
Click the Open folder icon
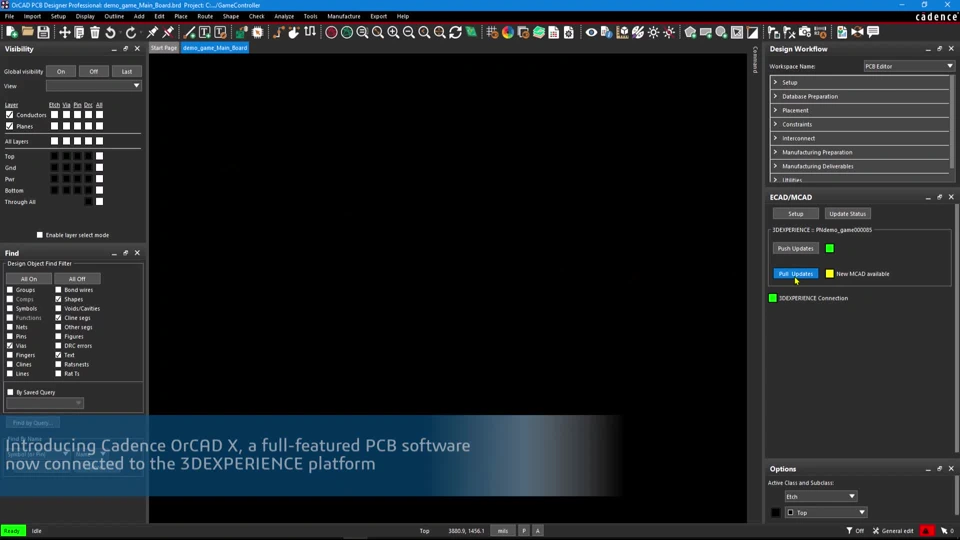[x=28, y=32]
